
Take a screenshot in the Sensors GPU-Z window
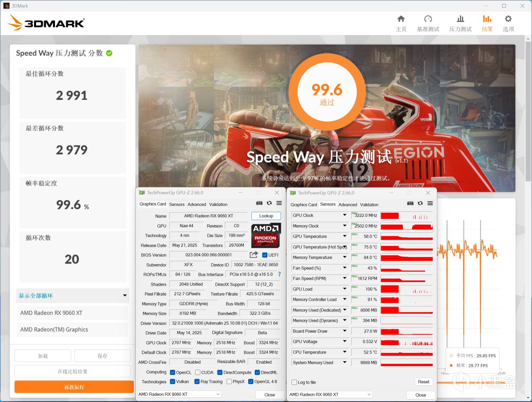[x=410, y=203]
